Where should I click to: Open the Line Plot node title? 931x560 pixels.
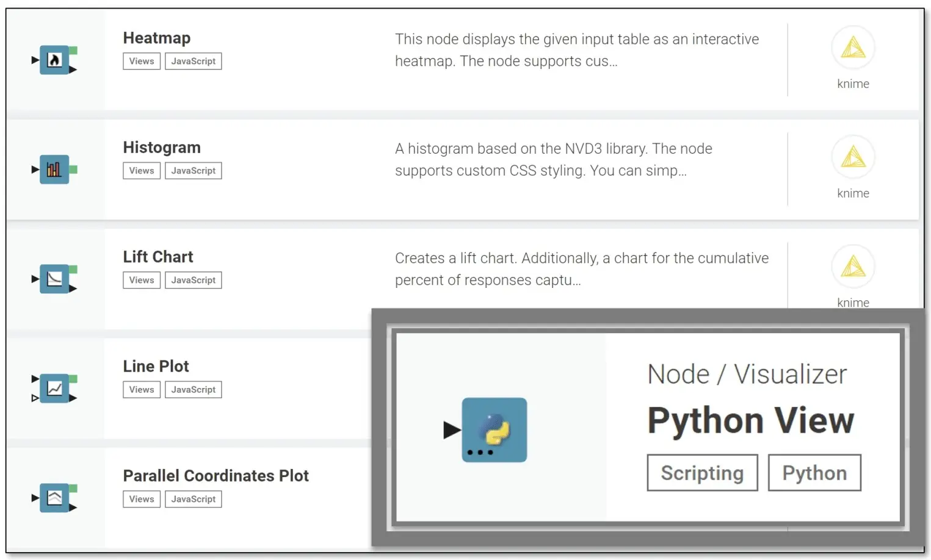156,366
